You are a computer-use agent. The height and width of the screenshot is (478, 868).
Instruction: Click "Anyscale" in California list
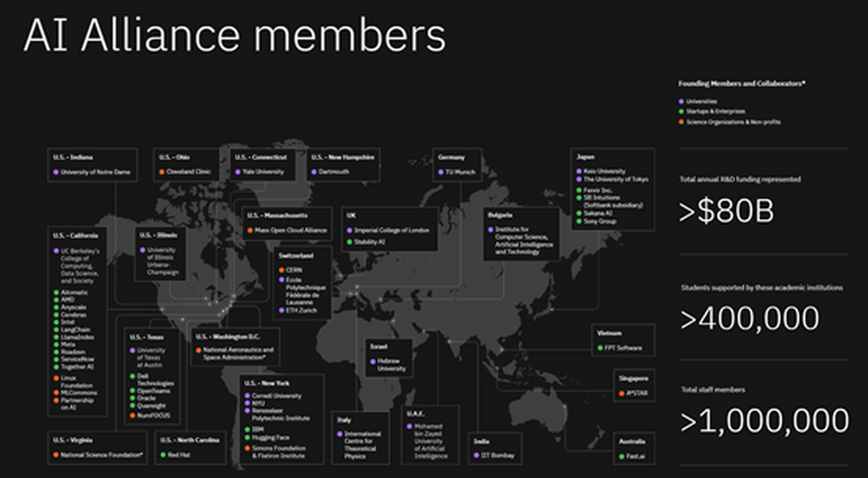pos(74,307)
